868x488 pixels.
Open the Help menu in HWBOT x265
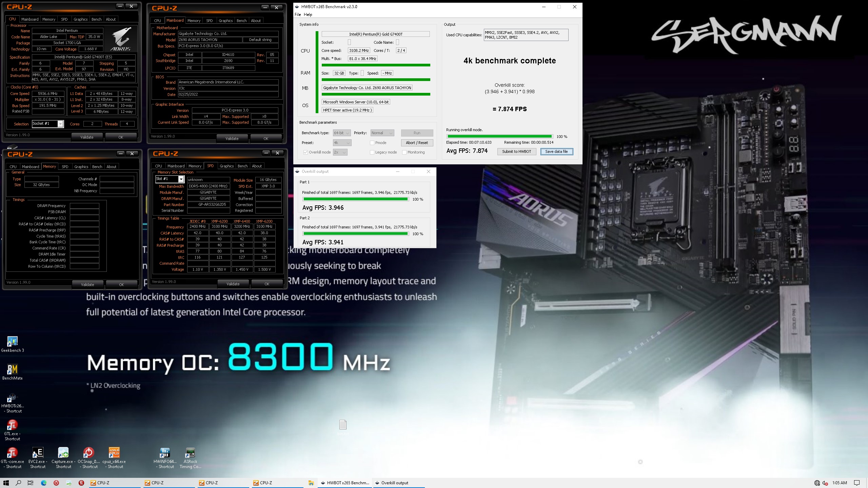308,15
